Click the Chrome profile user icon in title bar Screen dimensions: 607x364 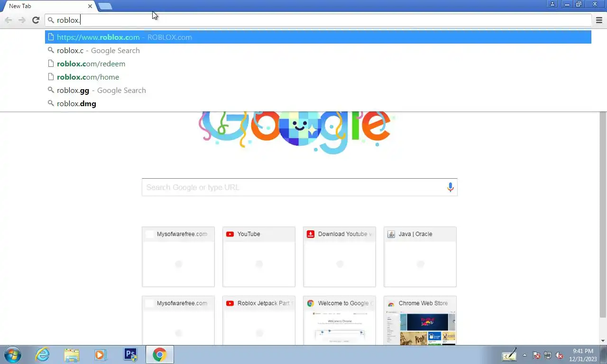tap(552, 4)
